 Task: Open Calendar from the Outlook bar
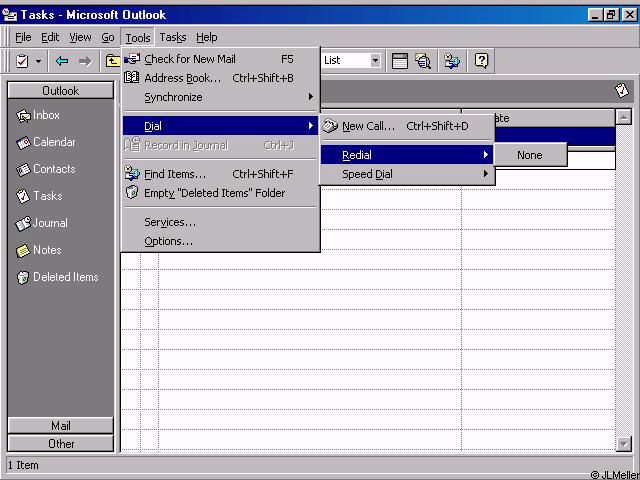pyautogui.click(x=53, y=142)
